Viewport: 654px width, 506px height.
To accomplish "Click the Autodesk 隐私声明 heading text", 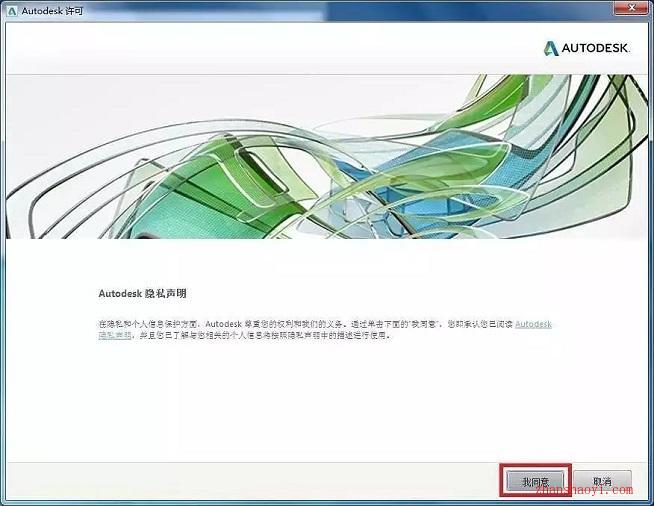I will click(142, 294).
